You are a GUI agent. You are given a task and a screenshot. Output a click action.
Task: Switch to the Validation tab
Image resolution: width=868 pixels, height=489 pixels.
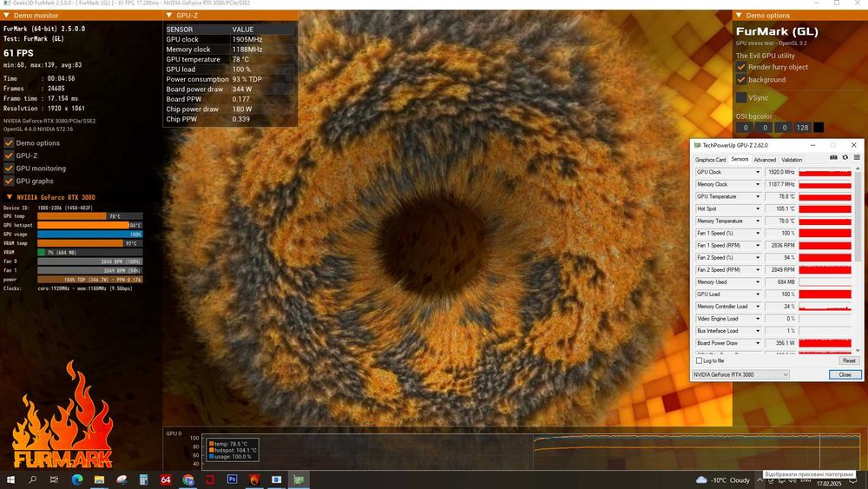coord(792,160)
